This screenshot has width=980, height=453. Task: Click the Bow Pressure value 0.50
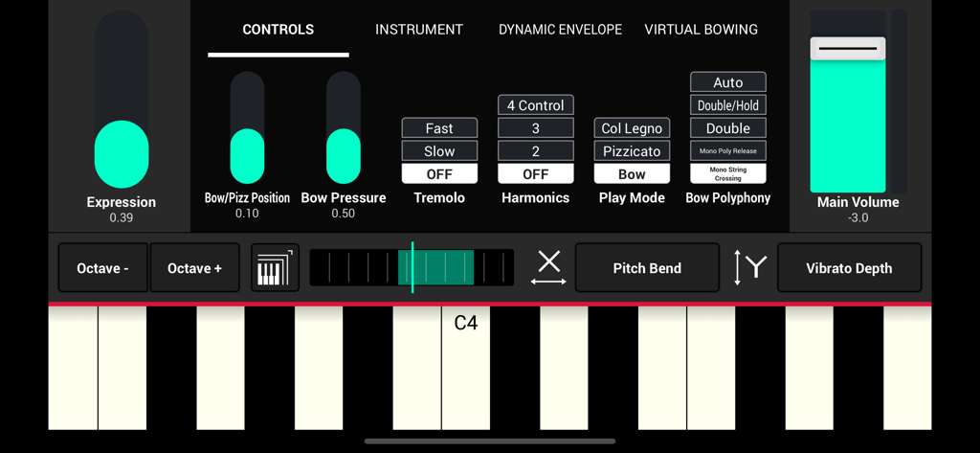(344, 214)
